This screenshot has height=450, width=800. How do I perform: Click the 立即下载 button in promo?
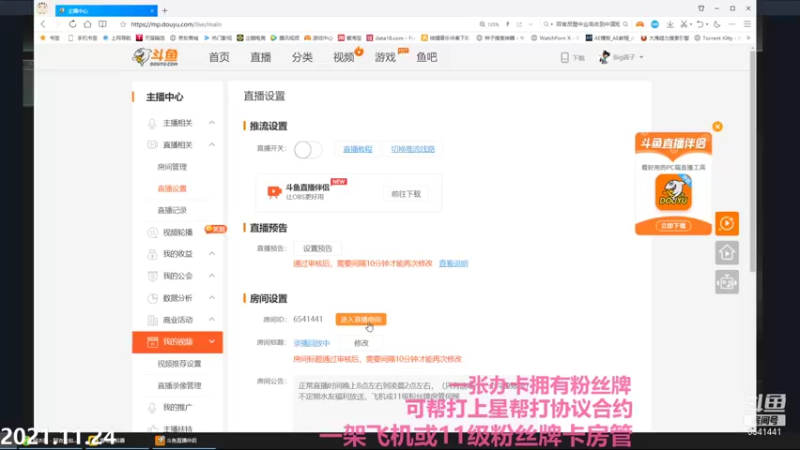pos(673,226)
